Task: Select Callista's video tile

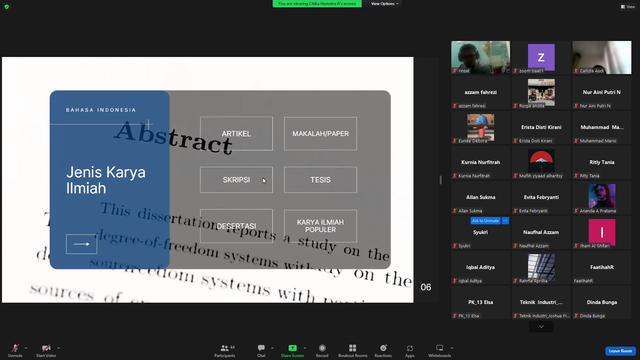Action: point(602,58)
